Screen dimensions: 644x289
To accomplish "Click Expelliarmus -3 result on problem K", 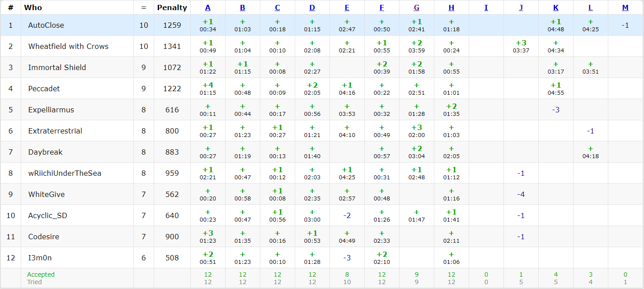I will tap(555, 110).
